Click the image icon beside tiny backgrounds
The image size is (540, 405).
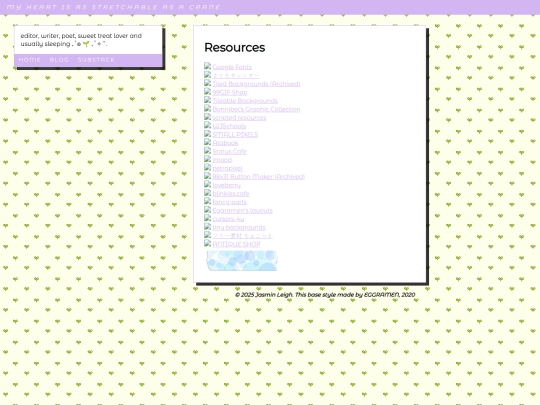tap(207, 226)
